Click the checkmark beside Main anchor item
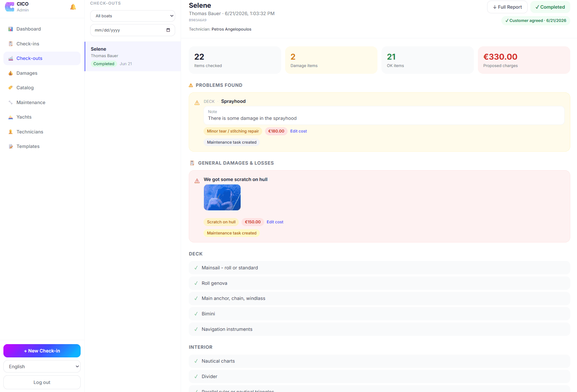This screenshot has height=392, width=577. click(196, 298)
